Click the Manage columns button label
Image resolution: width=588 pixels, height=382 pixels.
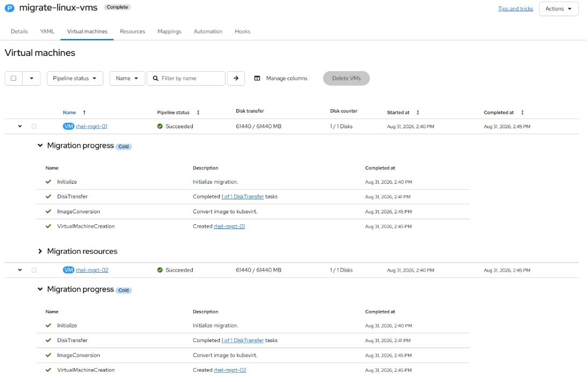[x=286, y=79]
